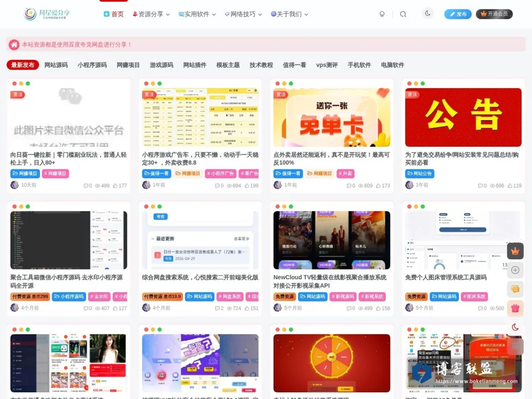532x399 pixels.
Task: Click author avatar on 向日葵一键拉新 card
Action: (15, 185)
